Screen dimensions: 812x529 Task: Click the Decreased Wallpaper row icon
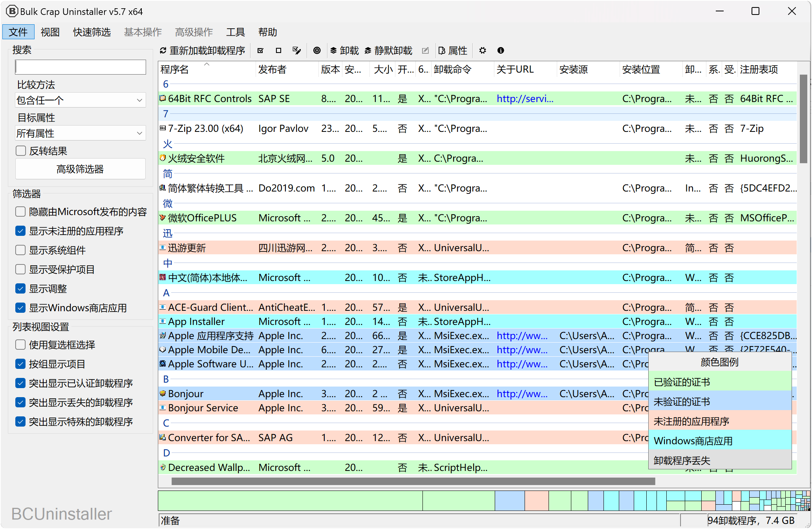coord(163,467)
